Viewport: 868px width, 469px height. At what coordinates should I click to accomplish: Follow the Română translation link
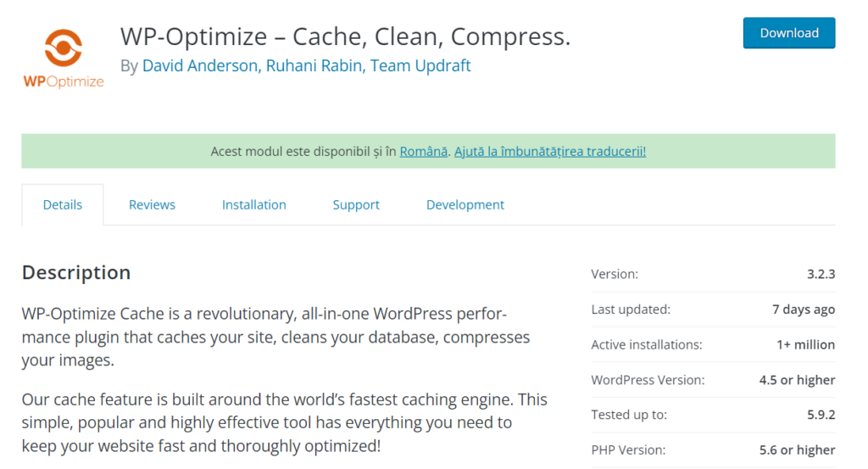click(423, 151)
